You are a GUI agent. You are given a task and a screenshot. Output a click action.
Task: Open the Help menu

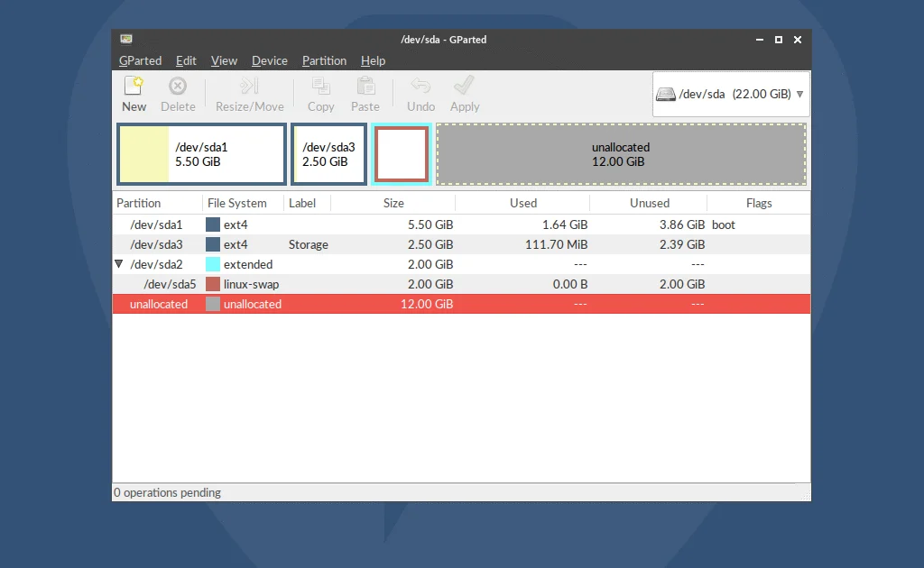click(x=373, y=60)
